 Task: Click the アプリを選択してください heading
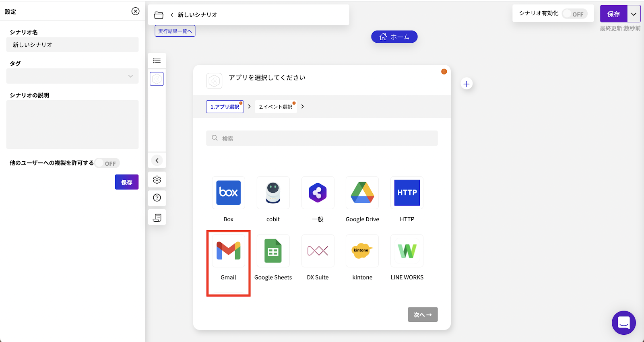[x=267, y=78]
